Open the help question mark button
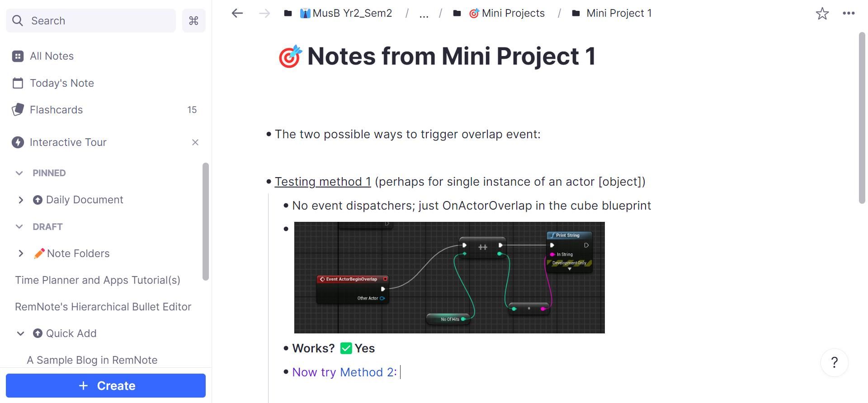 834,362
